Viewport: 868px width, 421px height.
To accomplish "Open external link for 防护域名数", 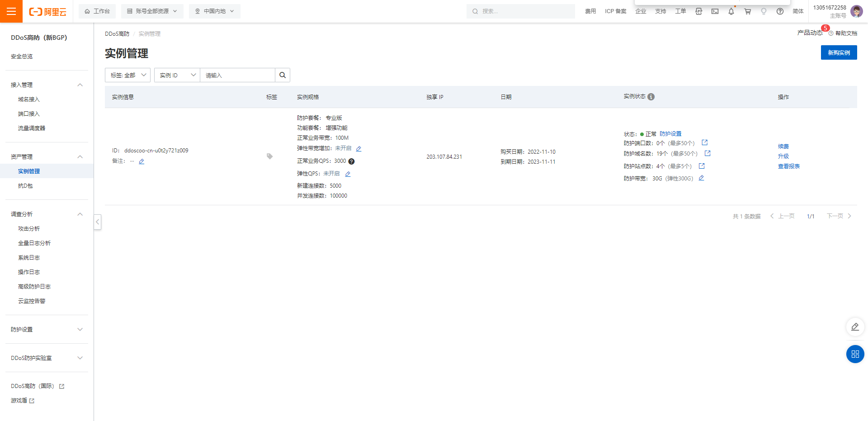I will pos(708,154).
